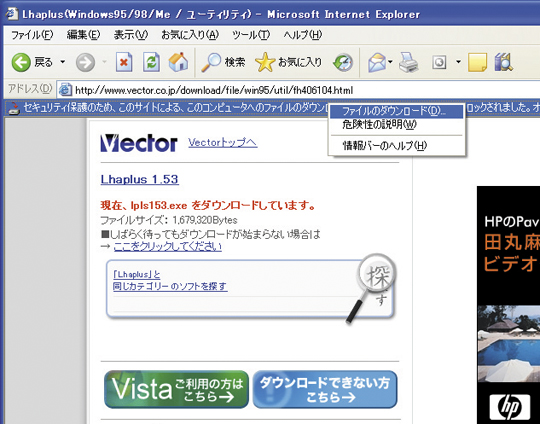The width and height of the screenshot is (540, 424).
Task: Click the hp logo in the advertisement
Action: tap(510, 407)
